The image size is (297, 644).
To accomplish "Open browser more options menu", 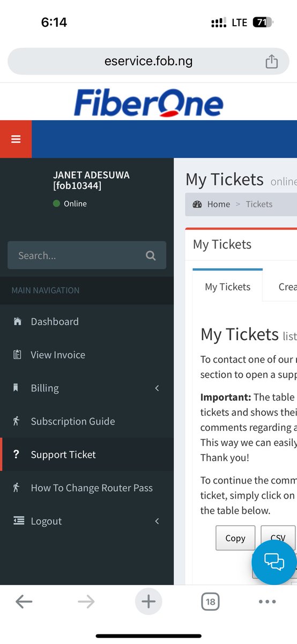I will 267,602.
